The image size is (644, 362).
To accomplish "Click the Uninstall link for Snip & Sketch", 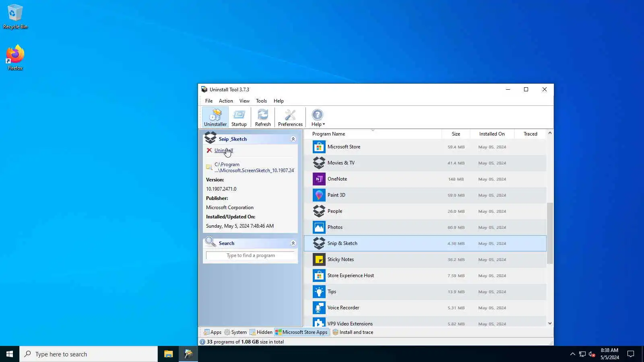I will pyautogui.click(x=224, y=150).
